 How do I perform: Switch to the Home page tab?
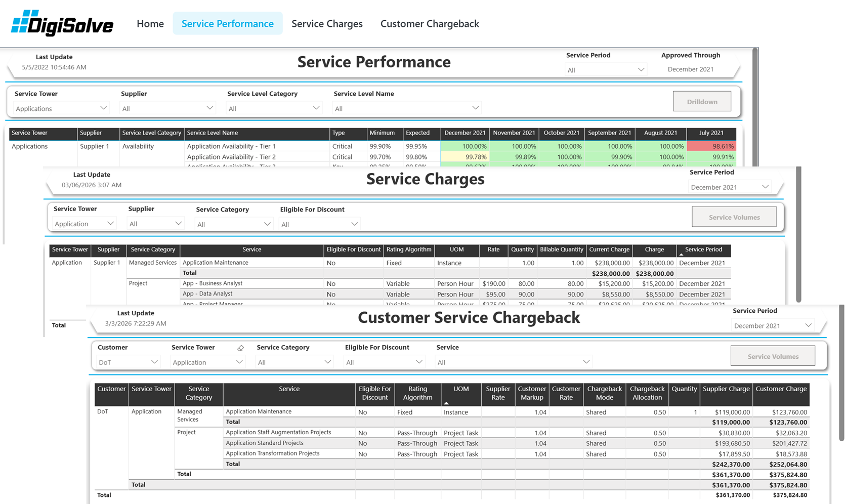coord(150,23)
